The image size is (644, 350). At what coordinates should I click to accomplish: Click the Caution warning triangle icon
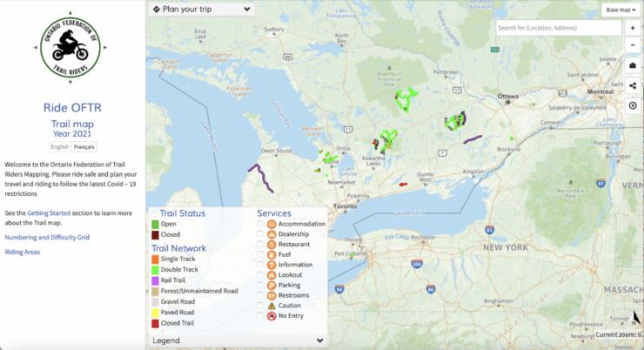point(272,306)
